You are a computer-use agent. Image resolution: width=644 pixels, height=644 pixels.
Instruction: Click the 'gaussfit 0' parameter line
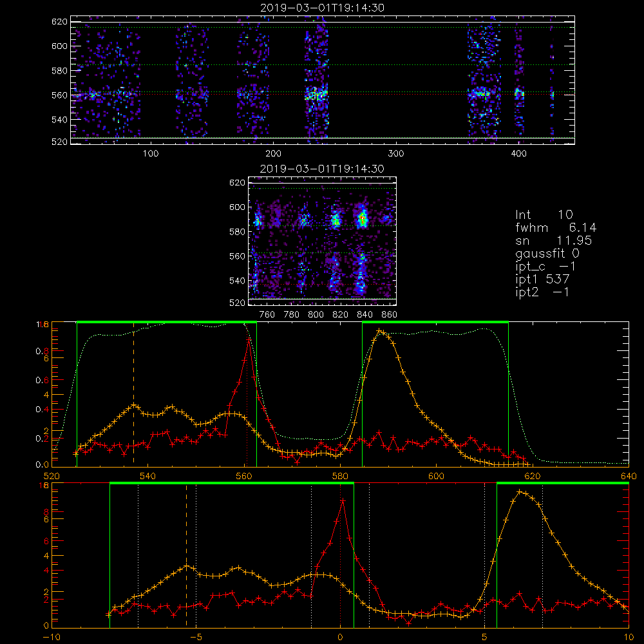[x=547, y=253]
